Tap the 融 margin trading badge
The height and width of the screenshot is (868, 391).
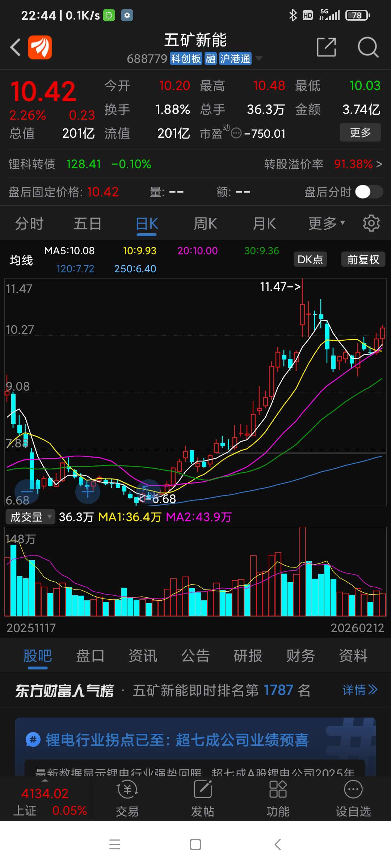coord(211,58)
